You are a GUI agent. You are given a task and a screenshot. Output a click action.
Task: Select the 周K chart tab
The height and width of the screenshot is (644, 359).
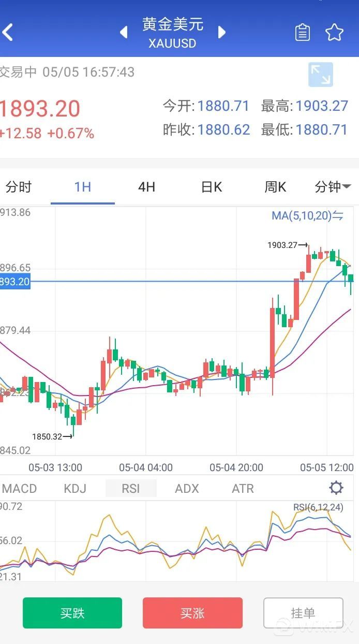tap(275, 187)
